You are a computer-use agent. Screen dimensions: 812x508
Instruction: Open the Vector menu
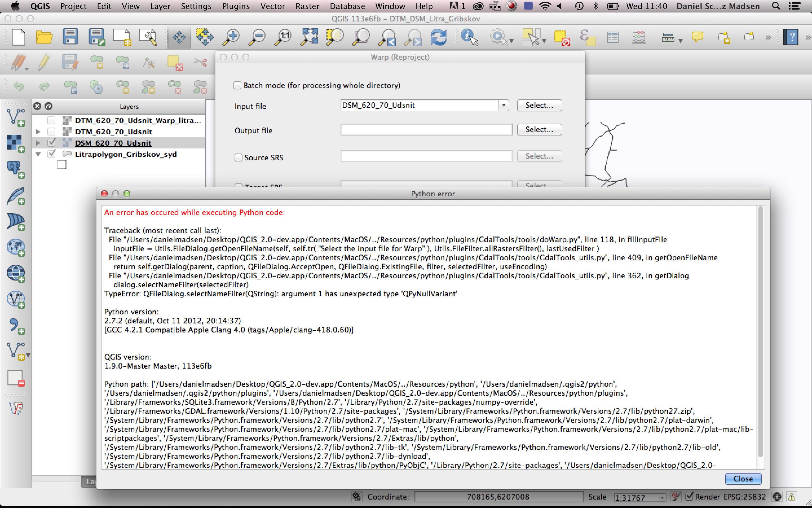pyautogui.click(x=272, y=6)
